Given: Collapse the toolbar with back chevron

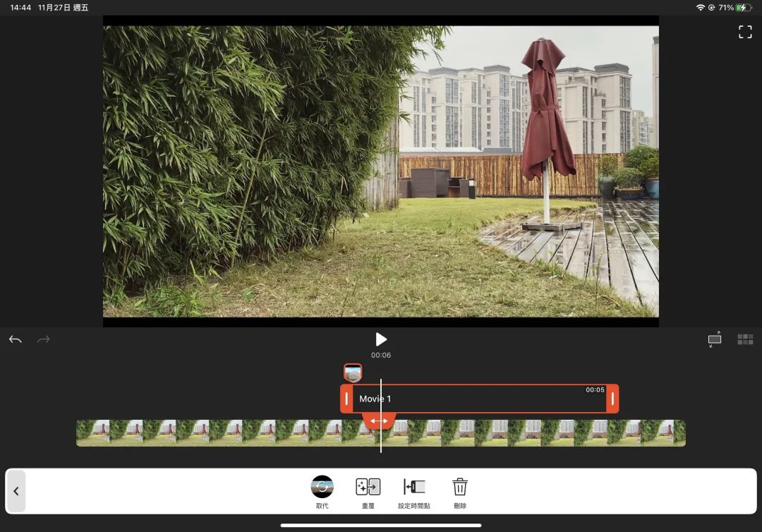Looking at the screenshot, I should tap(16, 491).
